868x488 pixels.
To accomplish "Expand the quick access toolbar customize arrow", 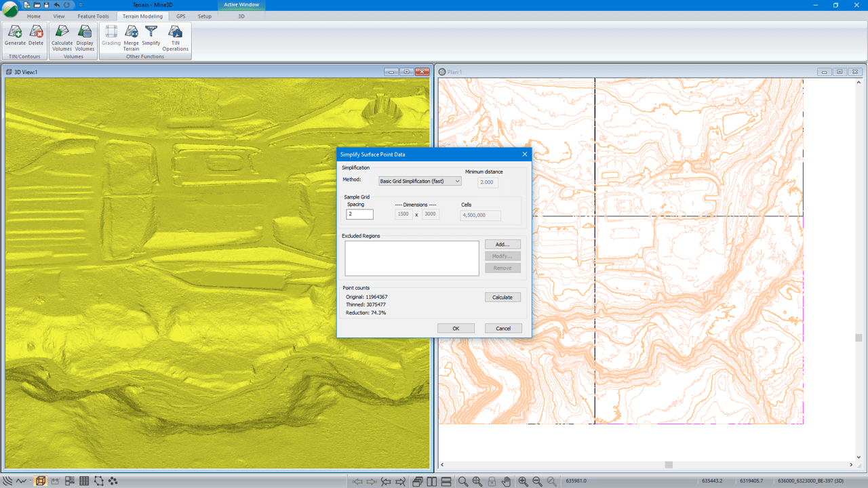I will pyautogui.click(x=80, y=5).
